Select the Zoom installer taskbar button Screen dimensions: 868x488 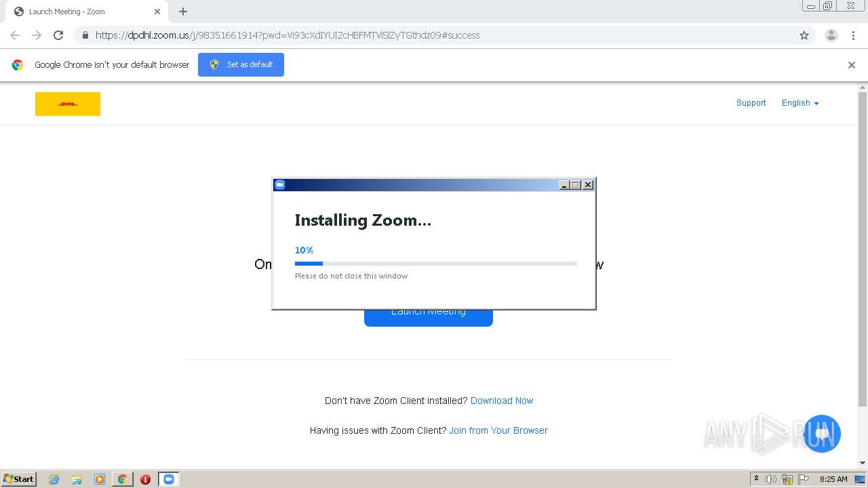pos(169,479)
